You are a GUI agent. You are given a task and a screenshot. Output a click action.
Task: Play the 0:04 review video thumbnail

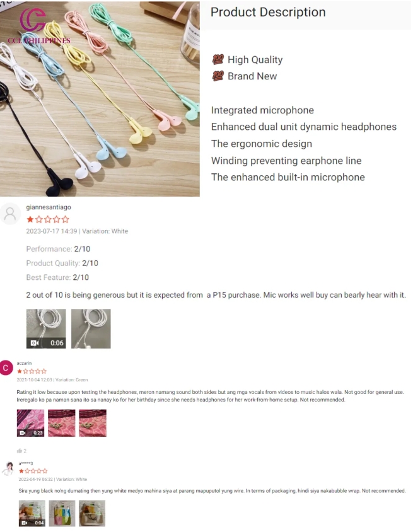(x=32, y=513)
